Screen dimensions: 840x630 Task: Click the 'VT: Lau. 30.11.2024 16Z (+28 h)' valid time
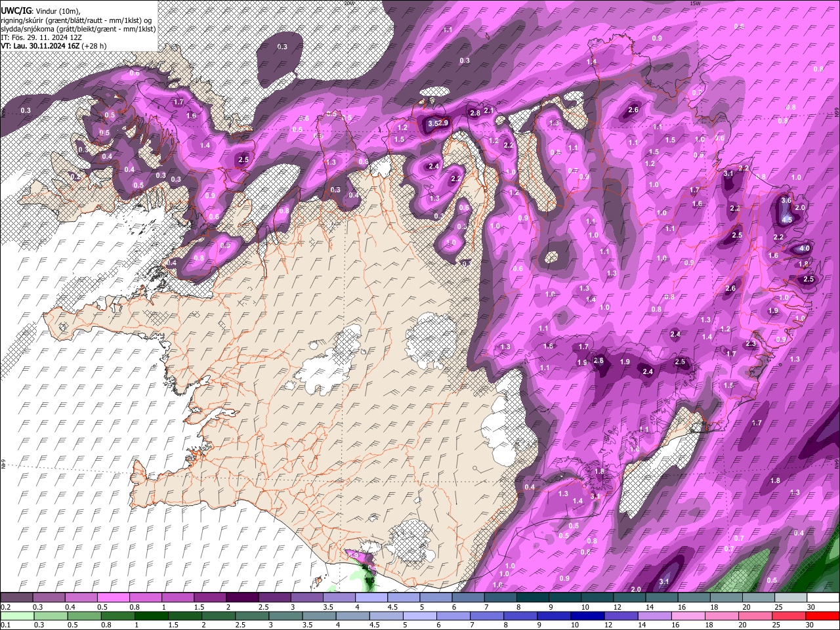click(54, 46)
